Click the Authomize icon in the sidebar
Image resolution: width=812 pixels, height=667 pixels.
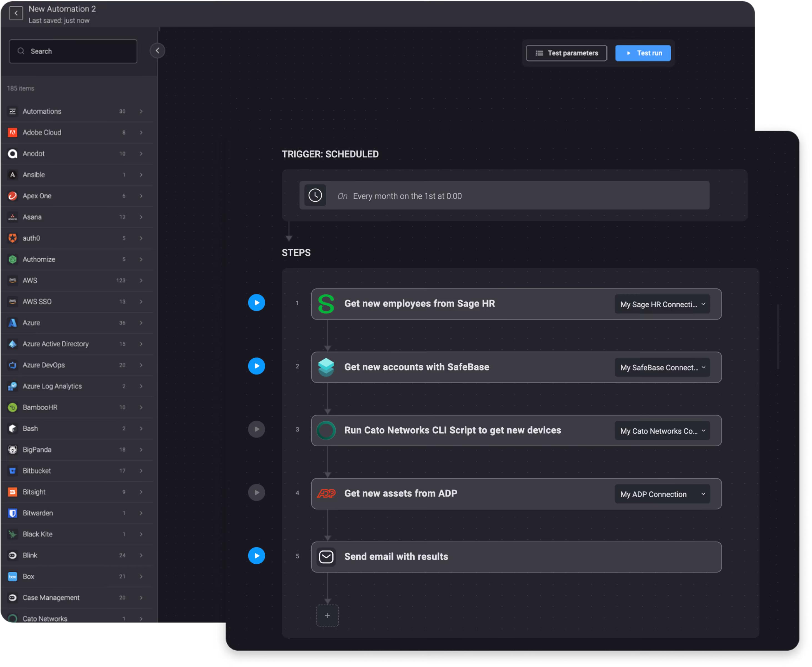tap(13, 259)
